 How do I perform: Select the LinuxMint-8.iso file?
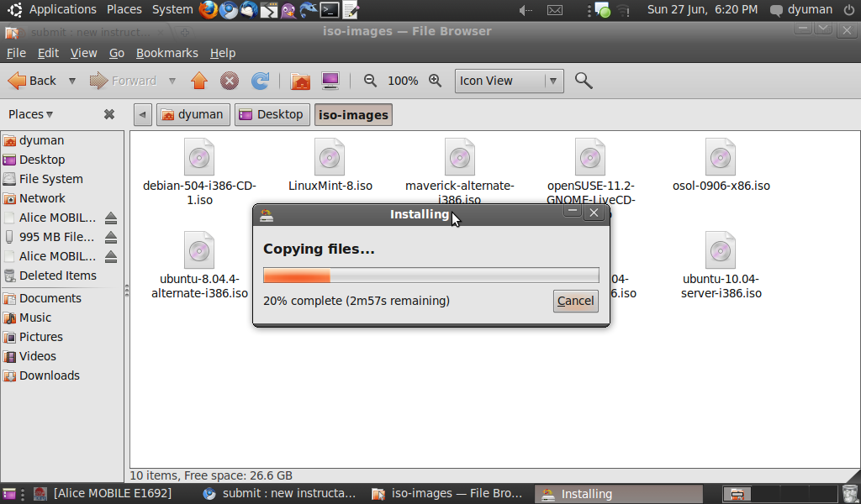[330, 165]
